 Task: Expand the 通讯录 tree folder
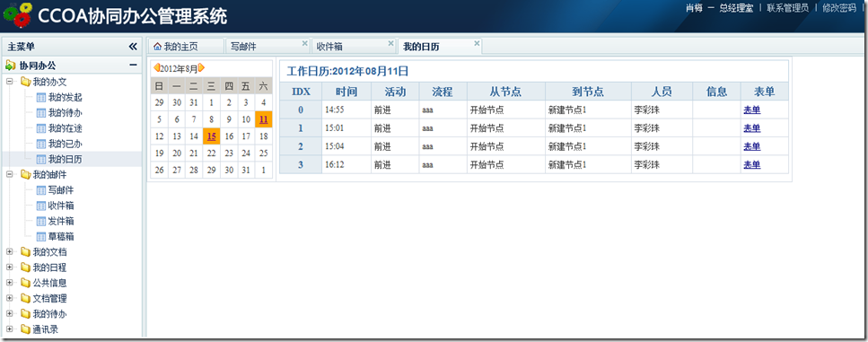click(9, 329)
